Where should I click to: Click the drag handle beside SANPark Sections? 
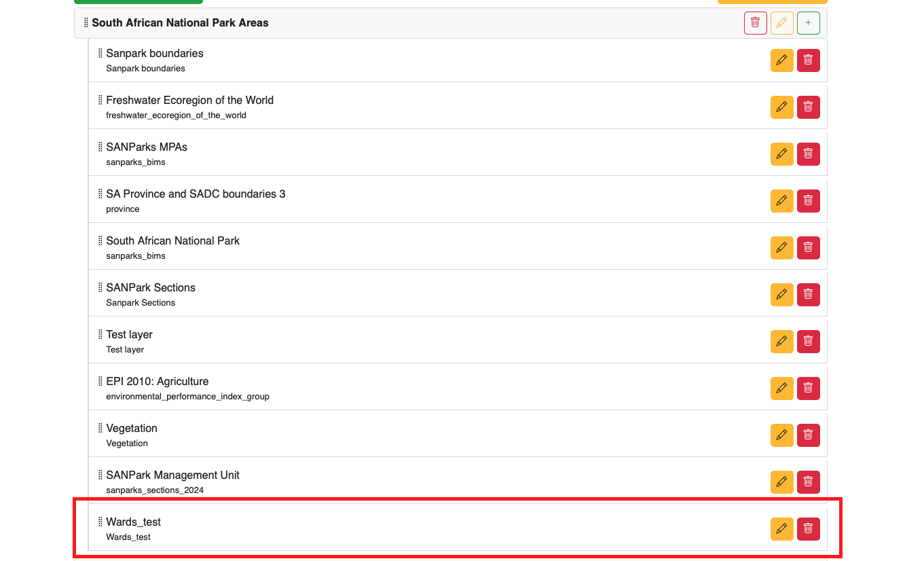pyautogui.click(x=100, y=287)
